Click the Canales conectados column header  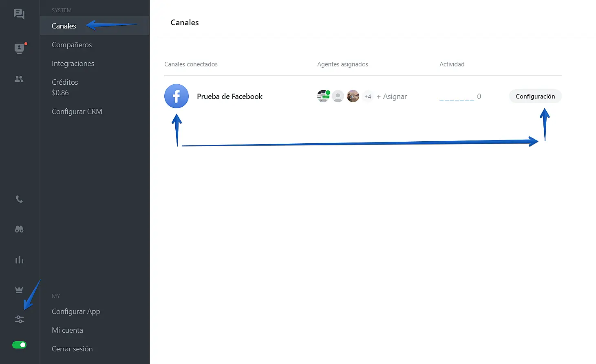(x=191, y=64)
